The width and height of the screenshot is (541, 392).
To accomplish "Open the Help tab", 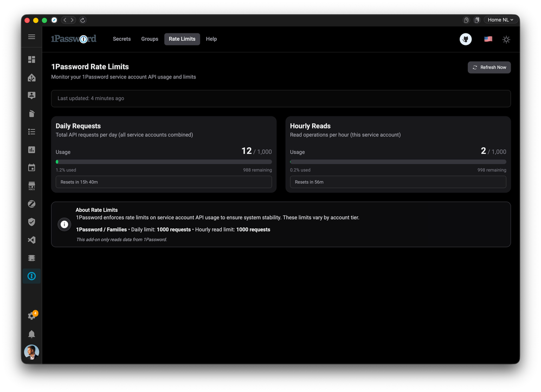I will point(211,39).
